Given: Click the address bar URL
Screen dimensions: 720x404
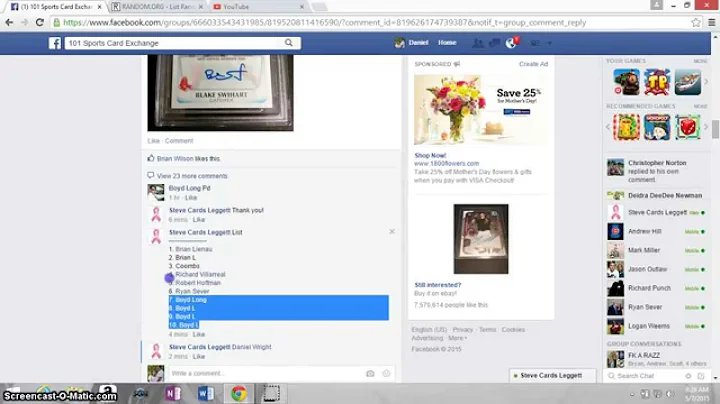Looking at the screenshot, I should coord(325,22).
